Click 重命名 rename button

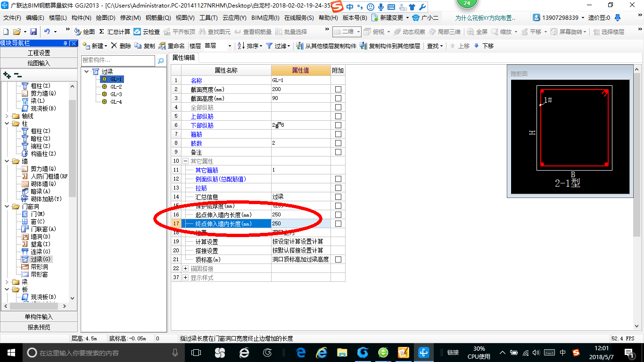(x=172, y=46)
